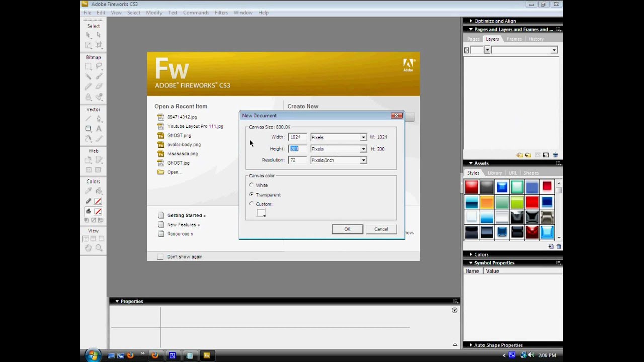Select the Freeform tool
This screenshot has height=362, width=644.
pyautogui.click(x=88, y=139)
